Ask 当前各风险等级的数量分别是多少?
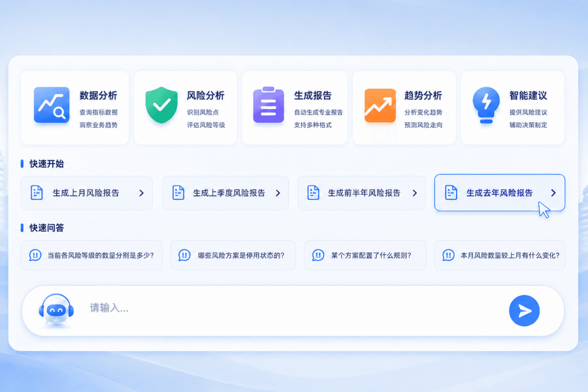 (x=92, y=255)
